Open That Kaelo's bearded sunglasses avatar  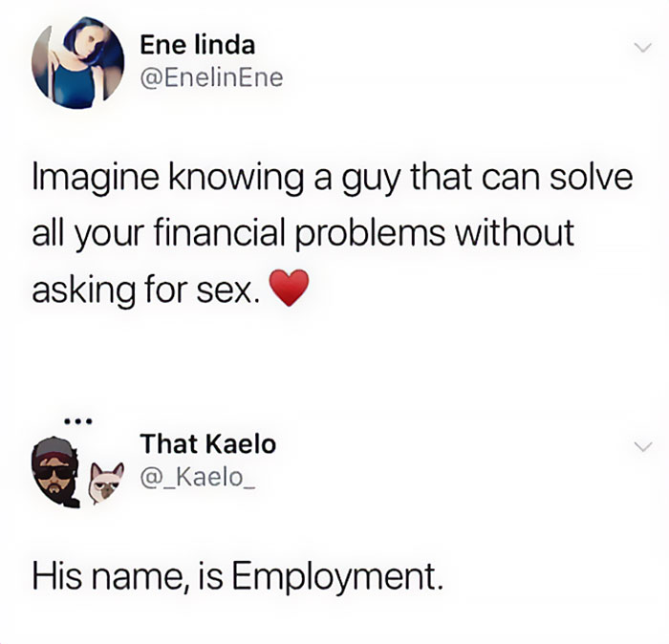point(56,472)
